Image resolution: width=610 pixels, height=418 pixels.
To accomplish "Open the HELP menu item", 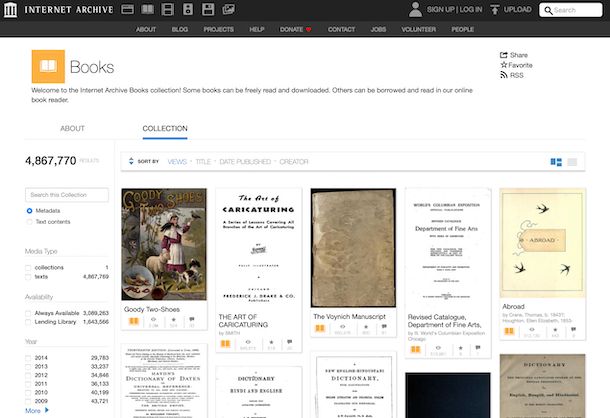I will pos(257,29).
